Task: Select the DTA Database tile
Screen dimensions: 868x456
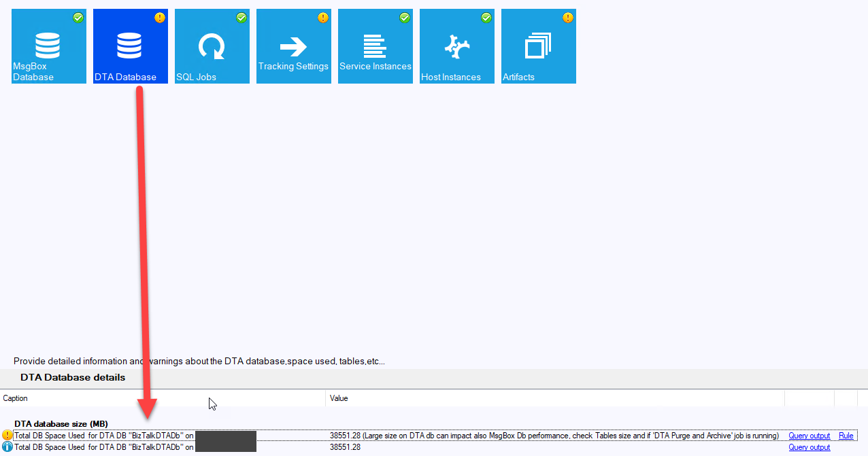Action: pos(131,46)
